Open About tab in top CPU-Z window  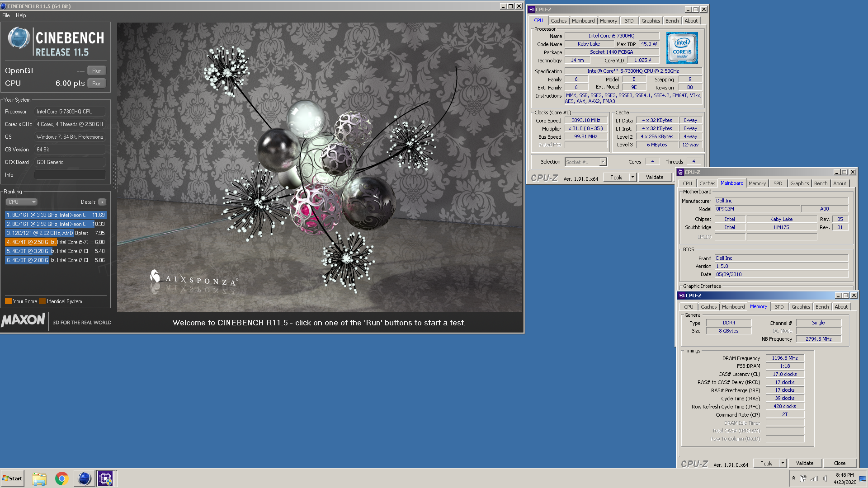(x=691, y=21)
